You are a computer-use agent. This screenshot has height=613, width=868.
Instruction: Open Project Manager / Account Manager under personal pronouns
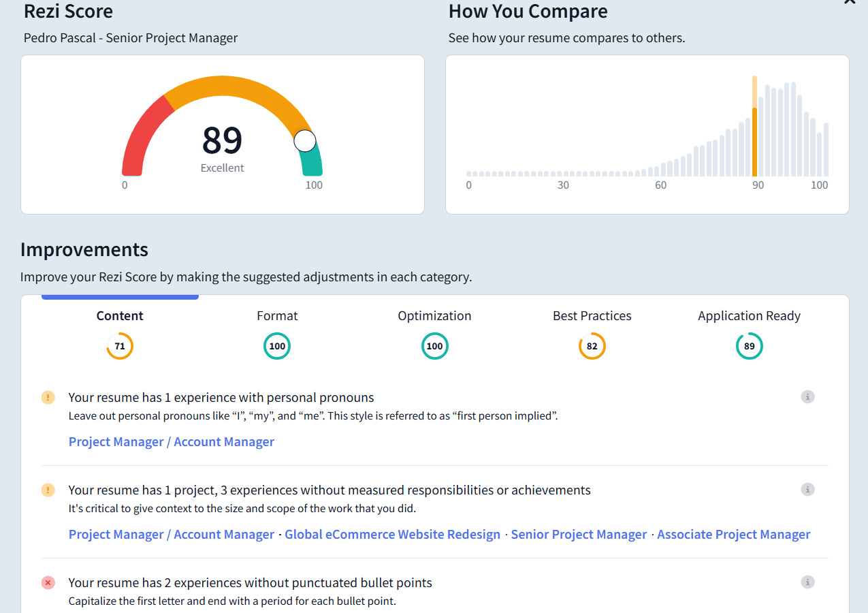pyautogui.click(x=172, y=442)
